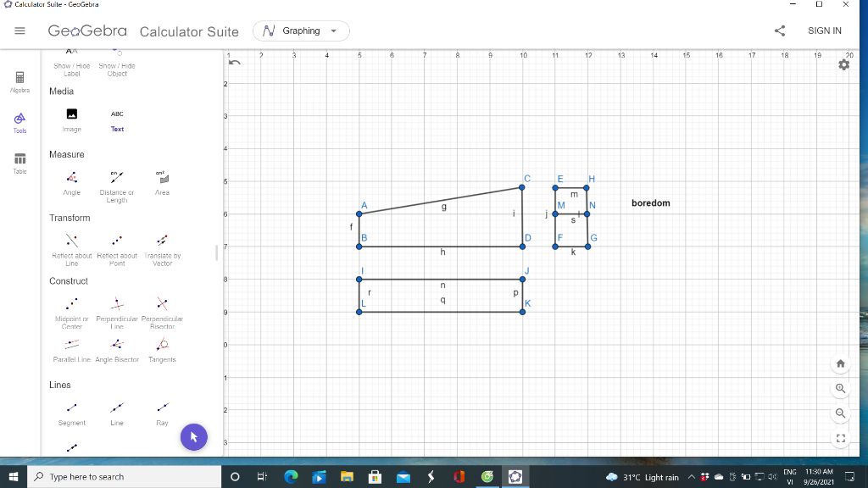Open the Graphing app switcher dropdown
Viewport: 868px width, 488px height.
point(301,31)
